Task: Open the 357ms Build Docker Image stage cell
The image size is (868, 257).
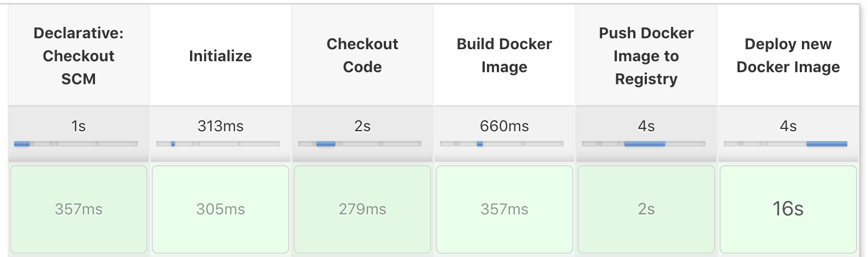Action: coord(504,209)
